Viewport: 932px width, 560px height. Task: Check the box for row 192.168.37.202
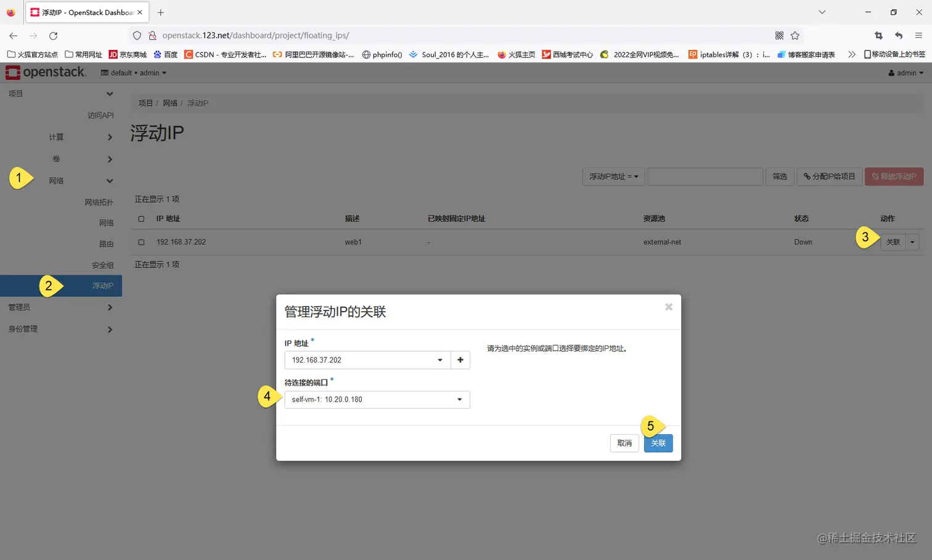[141, 242]
